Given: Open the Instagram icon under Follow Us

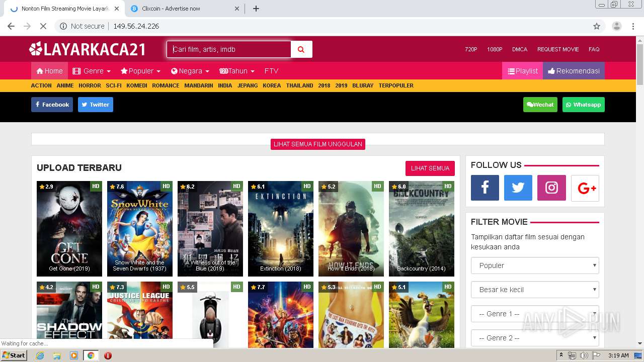Looking at the screenshot, I should 551,188.
